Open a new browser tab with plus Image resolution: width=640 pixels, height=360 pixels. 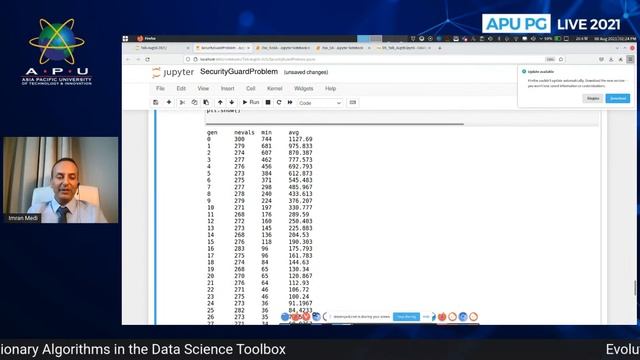tap(440, 48)
